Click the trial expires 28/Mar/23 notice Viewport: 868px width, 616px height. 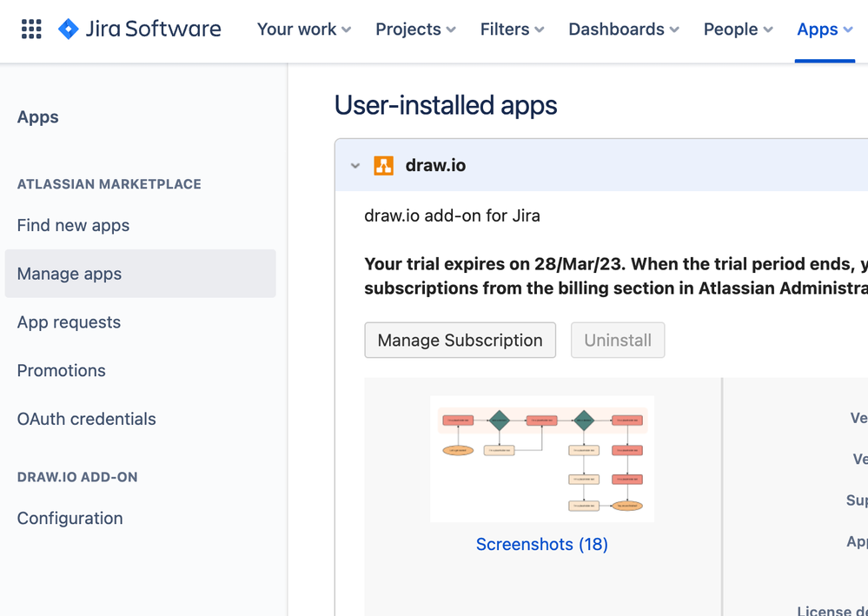(616, 275)
